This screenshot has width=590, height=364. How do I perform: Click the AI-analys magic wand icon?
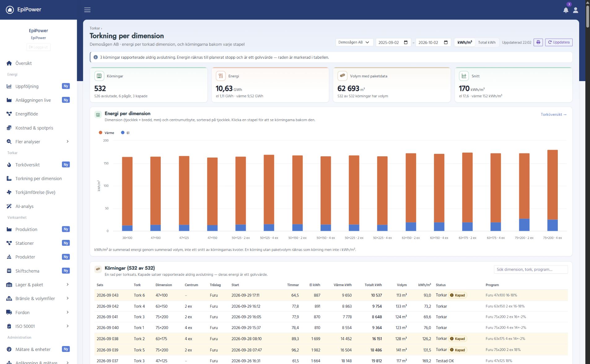tap(9, 206)
